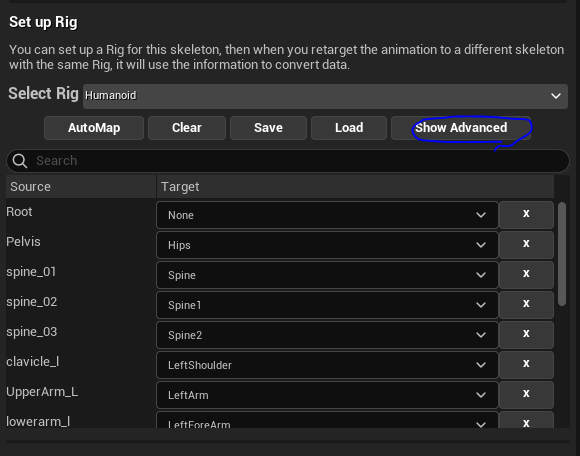Click the magnifier icon in the search bar

(20, 161)
